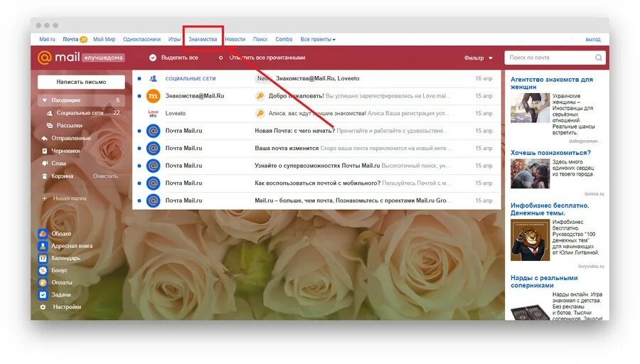
Task: Collapse the Входящие folder triangle
Action: pyautogui.click(x=44, y=100)
